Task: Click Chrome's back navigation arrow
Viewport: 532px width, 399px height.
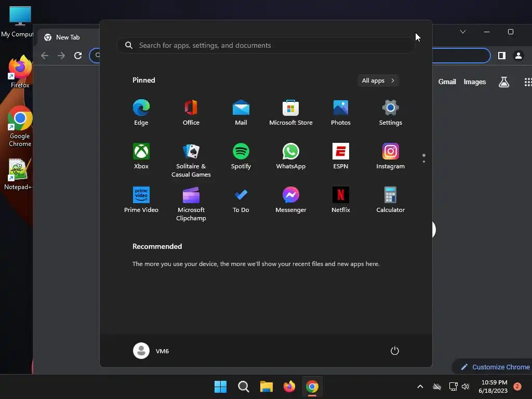Action: (x=45, y=56)
